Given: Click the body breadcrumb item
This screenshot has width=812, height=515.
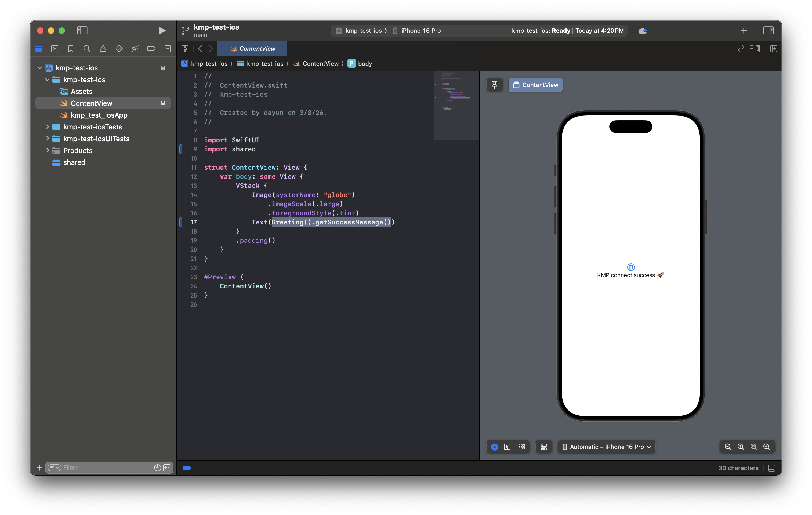Looking at the screenshot, I should tap(365, 64).
